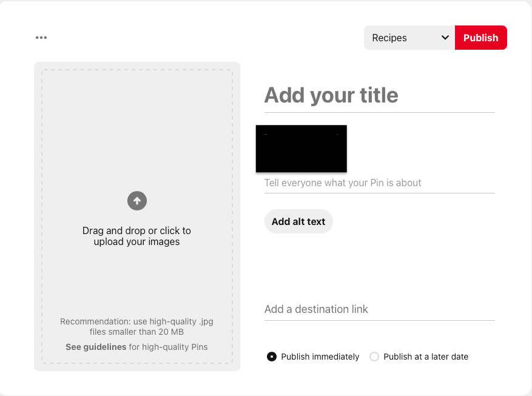Image resolution: width=532 pixels, height=396 pixels.
Task: Click the Publish at a later date label
Action: (x=426, y=357)
